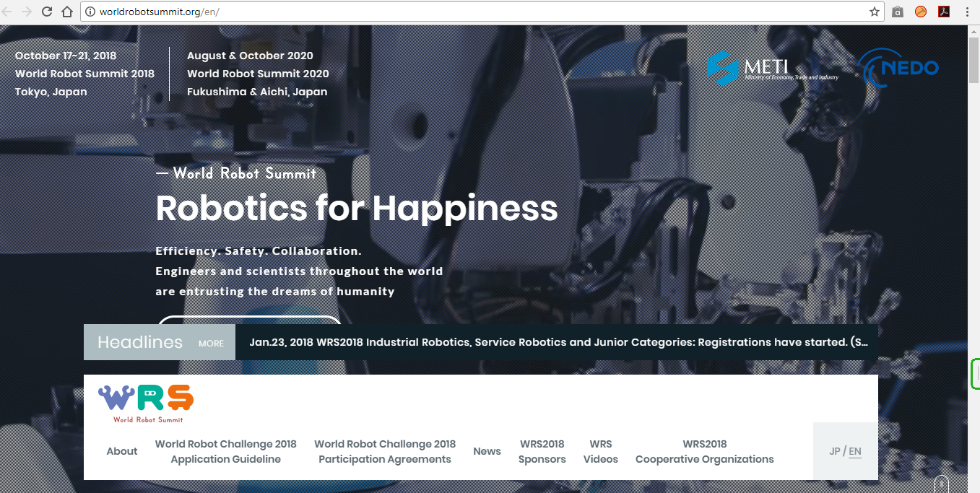Open WRS2018 Cooperative Organizations page
Image resolution: width=980 pixels, height=493 pixels.
click(705, 451)
